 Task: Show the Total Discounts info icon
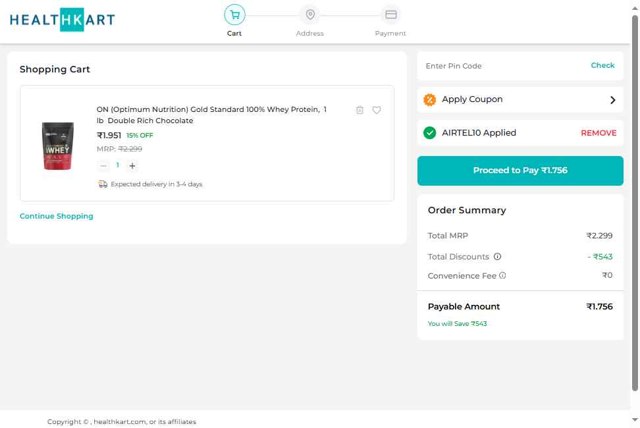497,257
